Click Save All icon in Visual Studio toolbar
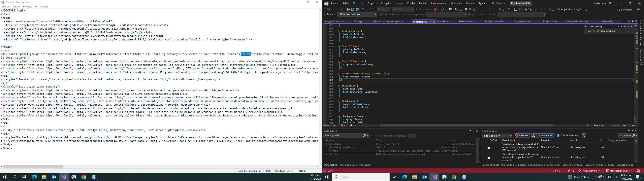 (x=357, y=9)
